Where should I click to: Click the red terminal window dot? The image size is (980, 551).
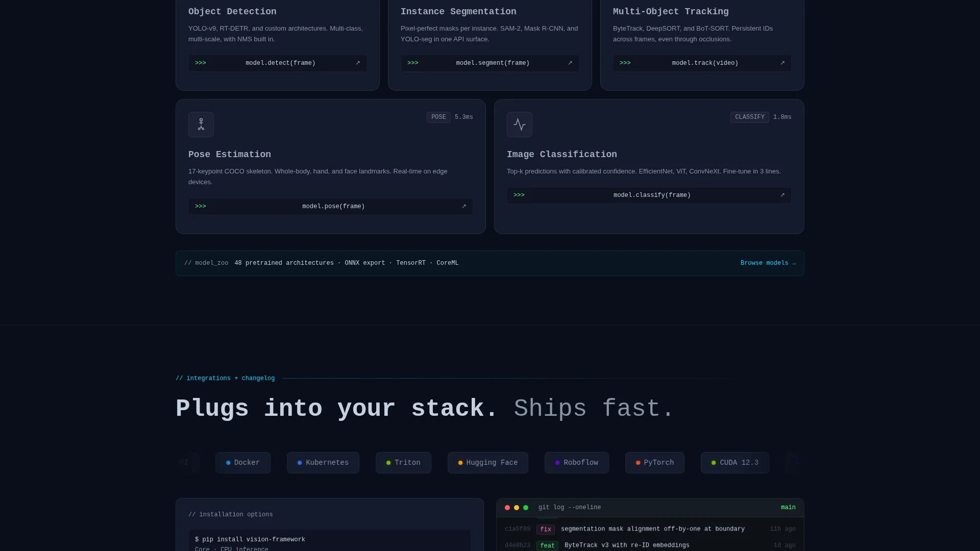(507, 508)
